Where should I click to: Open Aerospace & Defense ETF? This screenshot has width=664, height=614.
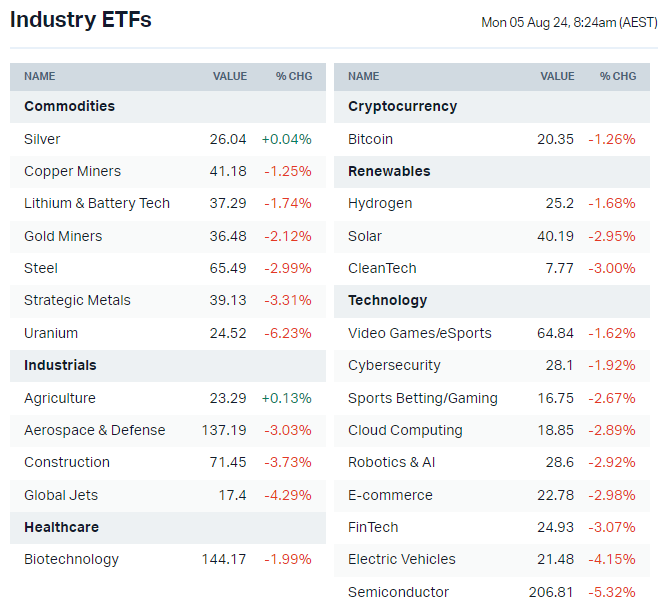point(95,430)
